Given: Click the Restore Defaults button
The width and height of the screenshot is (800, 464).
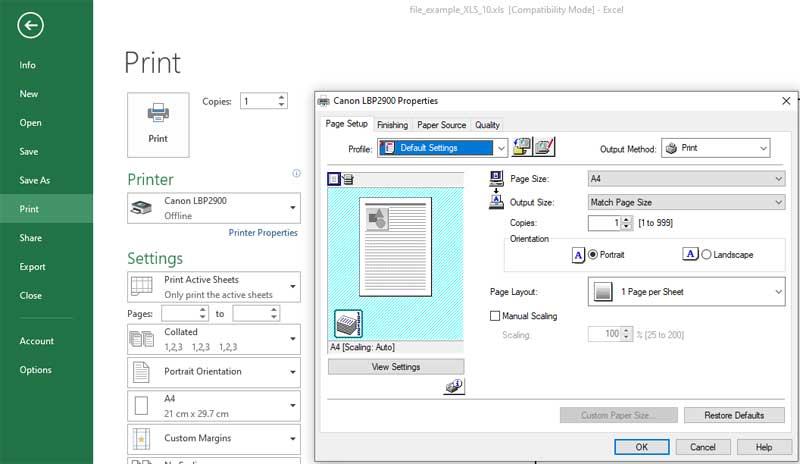Looking at the screenshot, I should click(x=734, y=416).
